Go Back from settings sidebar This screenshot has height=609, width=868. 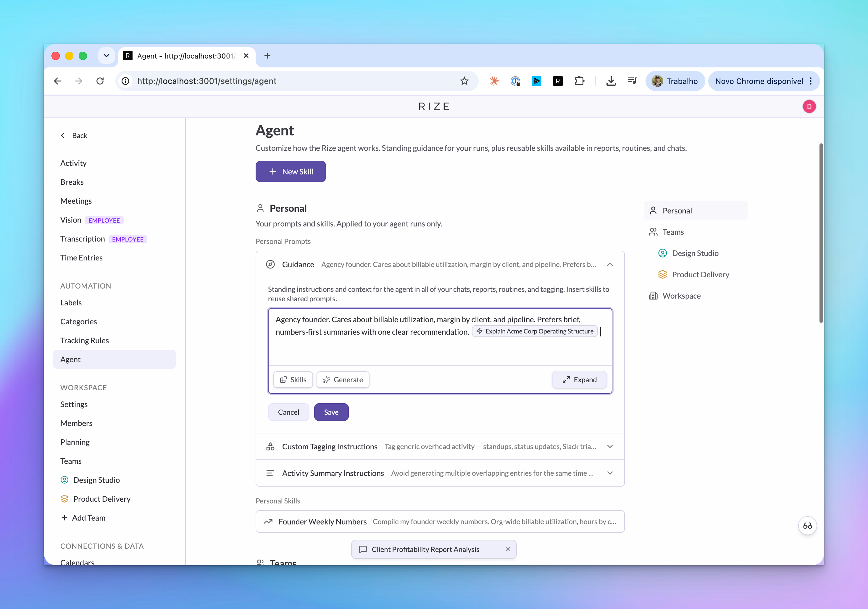click(74, 135)
